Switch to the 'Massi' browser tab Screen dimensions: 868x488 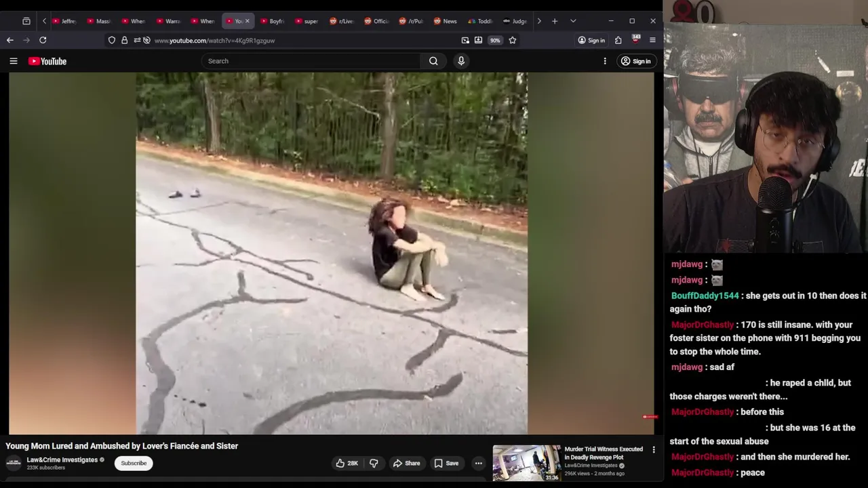tap(99, 21)
